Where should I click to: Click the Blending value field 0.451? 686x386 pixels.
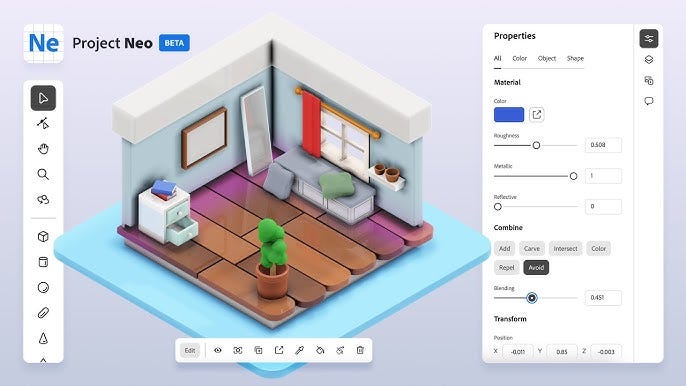click(603, 298)
